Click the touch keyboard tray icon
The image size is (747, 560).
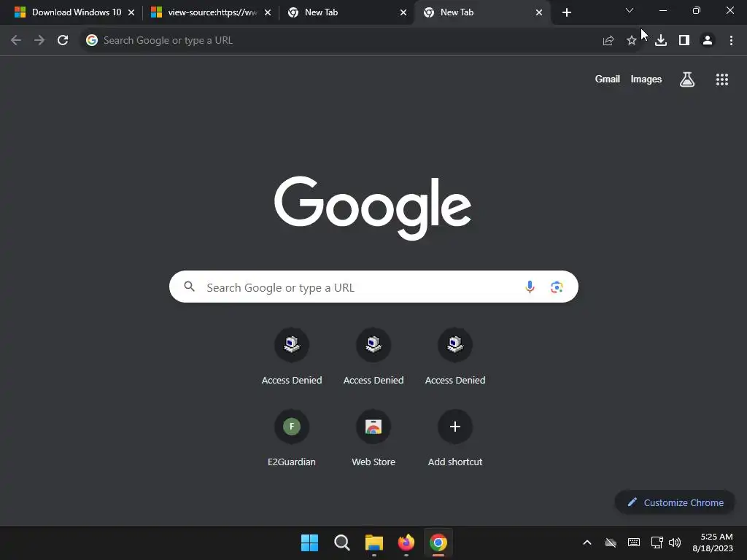pyautogui.click(x=634, y=542)
